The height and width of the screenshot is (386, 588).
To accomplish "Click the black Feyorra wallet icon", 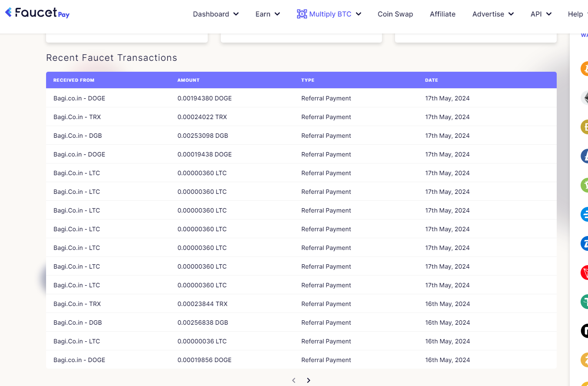I will tap(585, 331).
